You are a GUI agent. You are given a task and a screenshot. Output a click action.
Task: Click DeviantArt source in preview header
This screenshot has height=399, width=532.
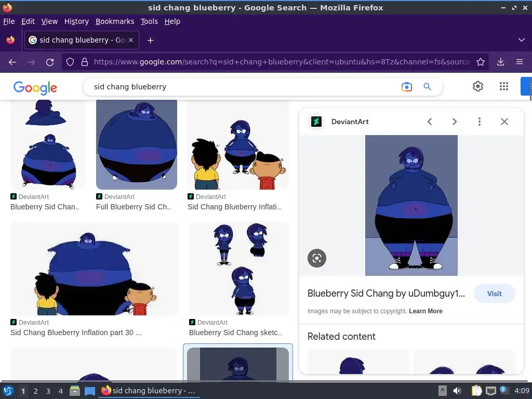(x=350, y=122)
